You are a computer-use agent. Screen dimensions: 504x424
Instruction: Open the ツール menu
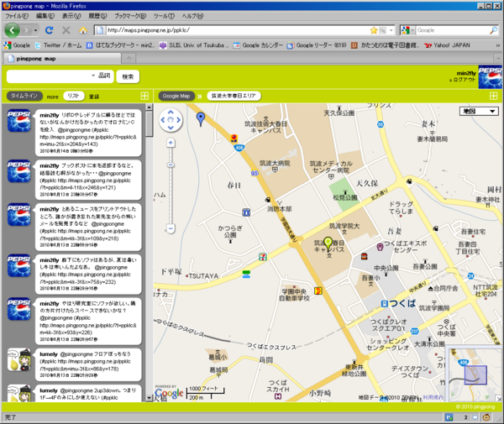click(164, 16)
